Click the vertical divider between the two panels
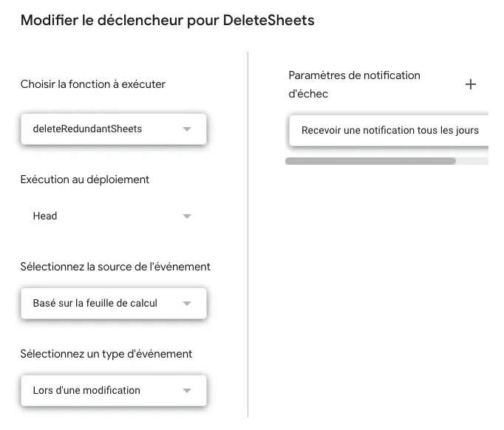 (x=248, y=235)
